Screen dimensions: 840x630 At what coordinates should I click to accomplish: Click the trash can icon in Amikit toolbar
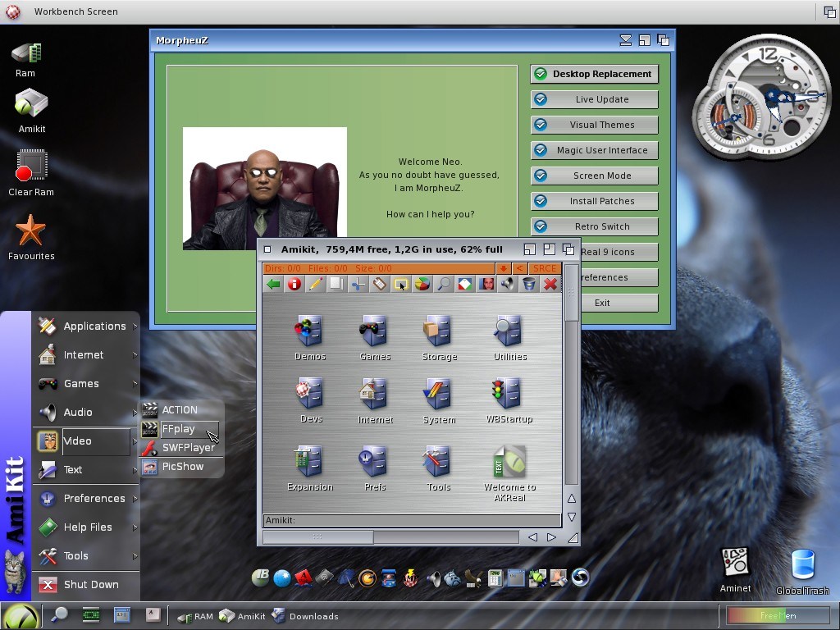tap(529, 285)
